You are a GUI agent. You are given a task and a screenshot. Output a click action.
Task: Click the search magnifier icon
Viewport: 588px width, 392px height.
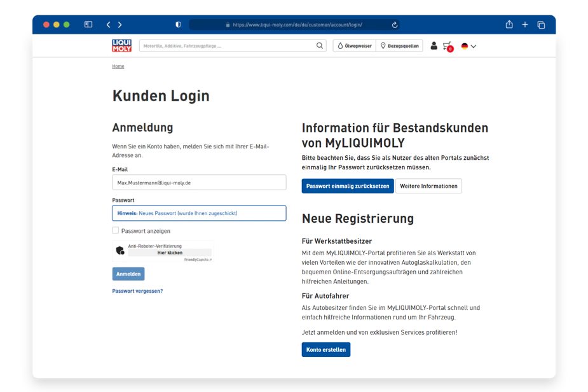click(320, 46)
